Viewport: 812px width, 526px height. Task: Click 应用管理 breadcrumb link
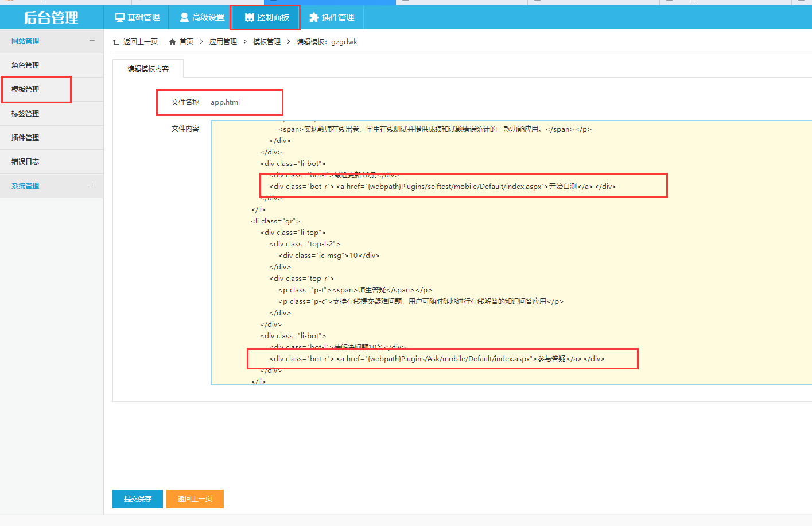[x=223, y=42]
